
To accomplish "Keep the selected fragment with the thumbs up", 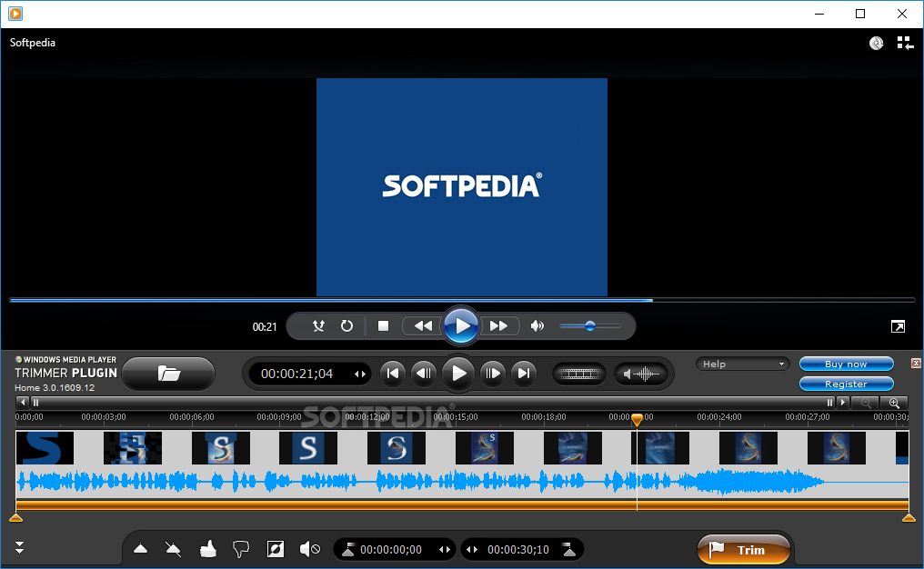I will [x=207, y=549].
